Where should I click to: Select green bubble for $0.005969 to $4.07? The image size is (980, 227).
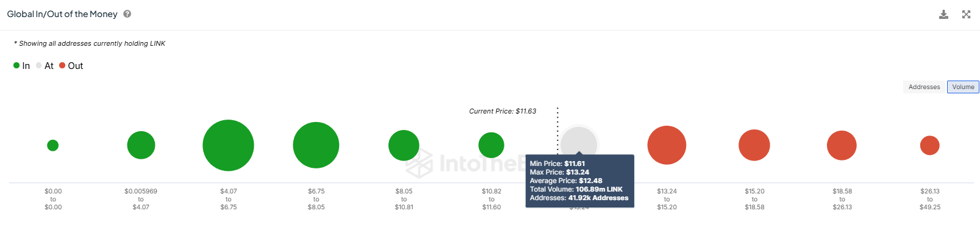click(141, 145)
